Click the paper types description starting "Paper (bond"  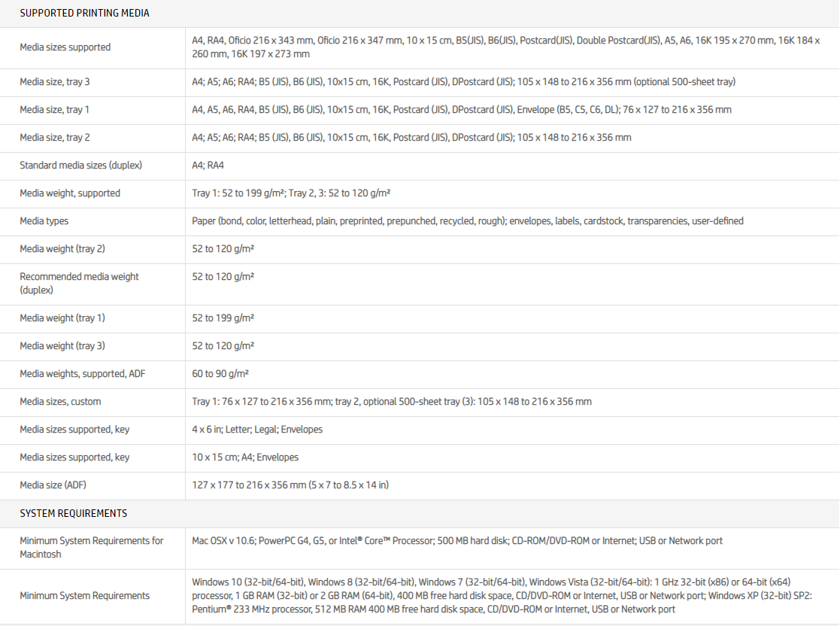pyautogui.click(x=467, y=221)
